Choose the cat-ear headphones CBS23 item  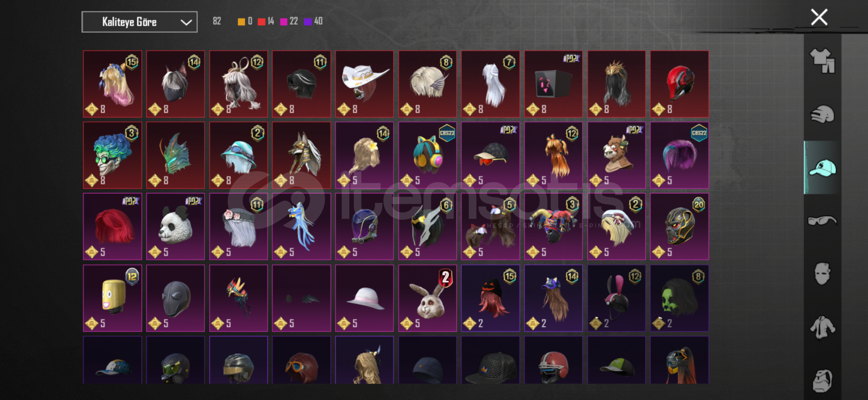click(x=428, y=155)
